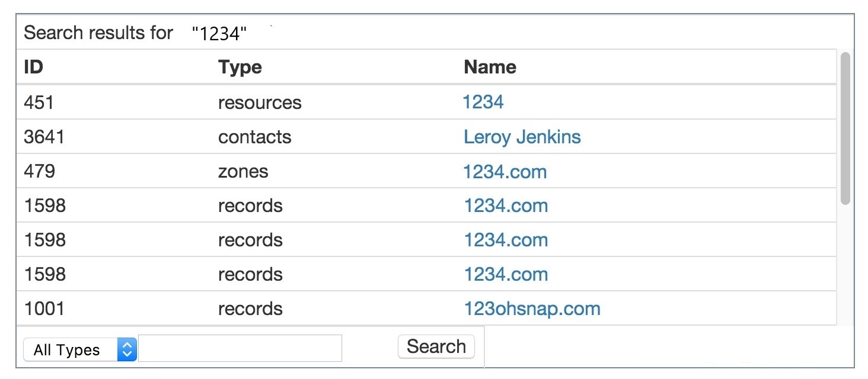Click the stepper arrows on All Types selector

127,350
